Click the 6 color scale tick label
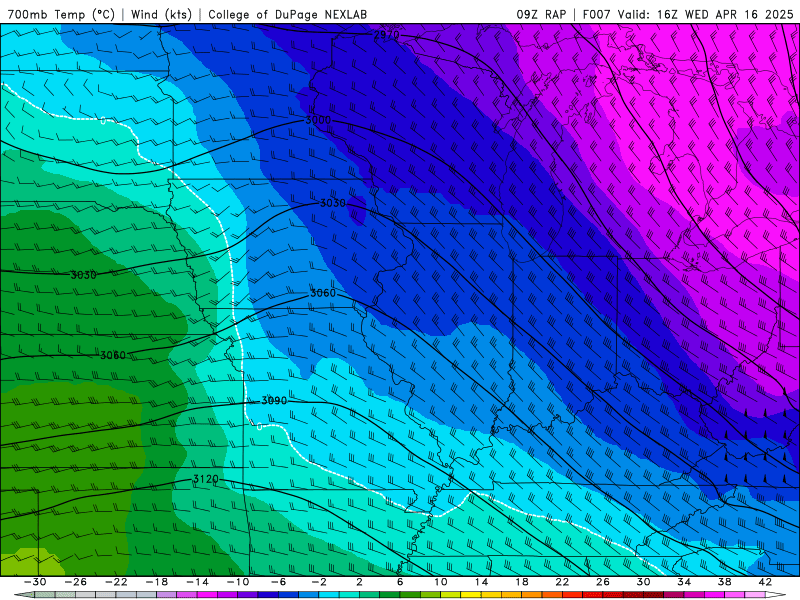Screen dimensions: 800x600 pos(400,582)
